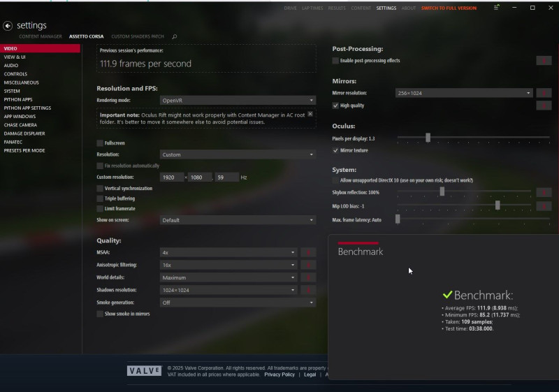The height and width of the screenshot is (392, 559).
Task: Click red marker button beside Enable post-processing effects
Action: pos(544,61)
